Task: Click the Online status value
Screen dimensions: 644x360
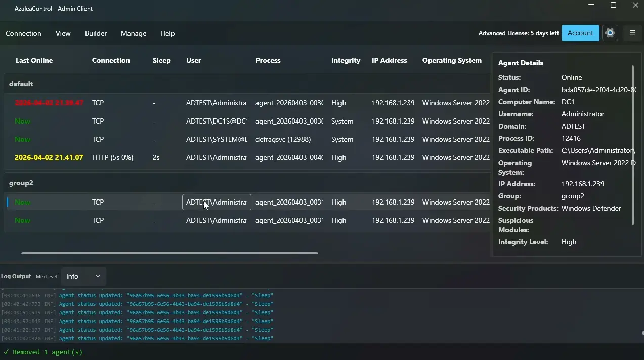Action: click(572, 77)
